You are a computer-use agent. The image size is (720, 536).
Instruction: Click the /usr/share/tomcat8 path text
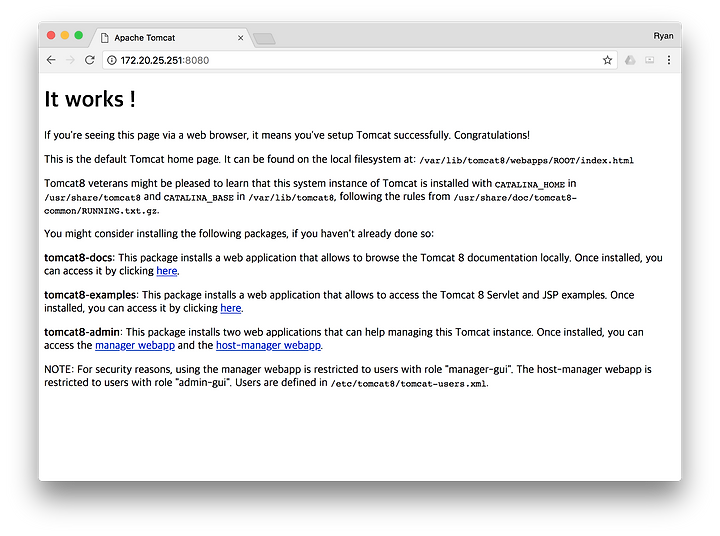tap(92, 198)
